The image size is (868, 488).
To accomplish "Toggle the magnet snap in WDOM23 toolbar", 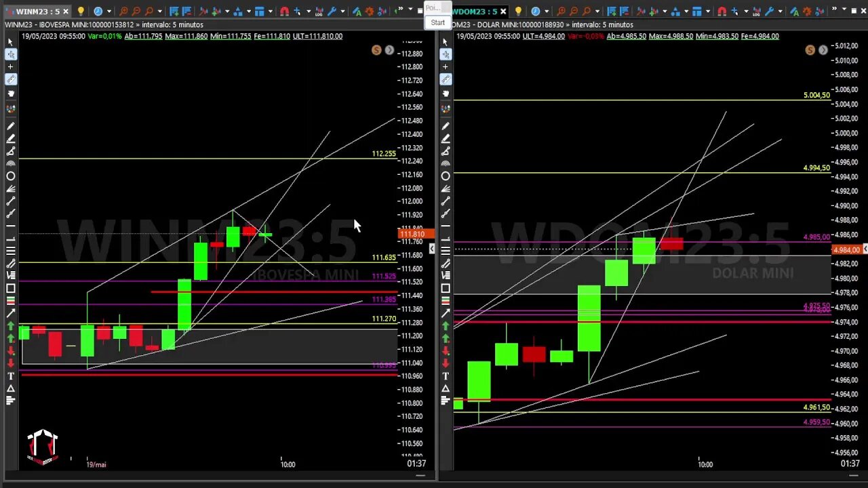I will pyautogui.click(x=722, y=12).
